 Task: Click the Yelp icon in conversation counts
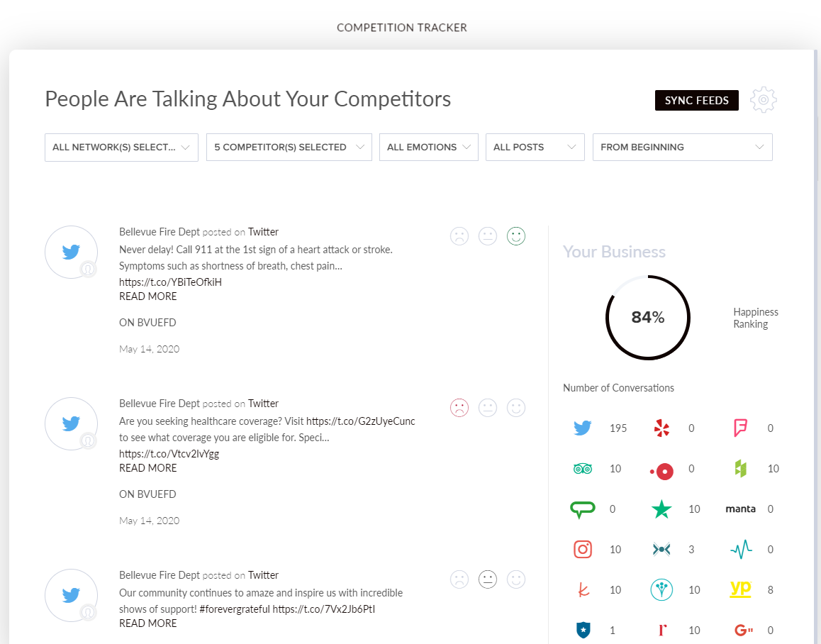[x=661, y=428]
